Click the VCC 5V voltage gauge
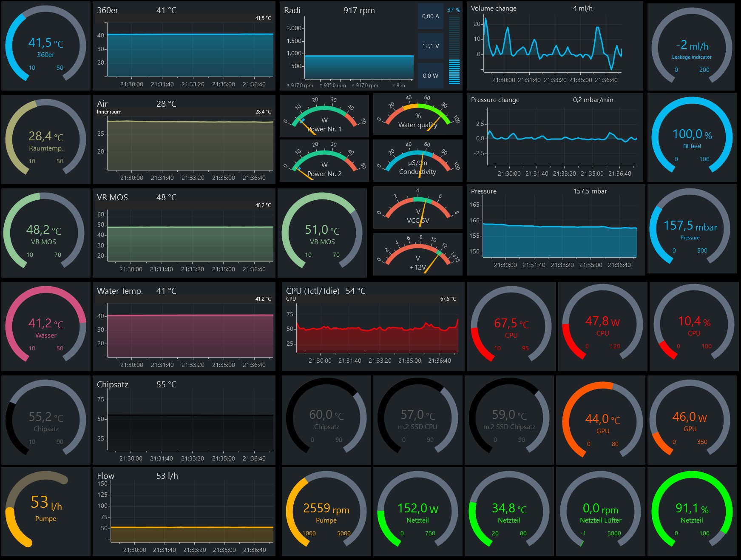Screen dimensions: 741x560 [418, 208]
